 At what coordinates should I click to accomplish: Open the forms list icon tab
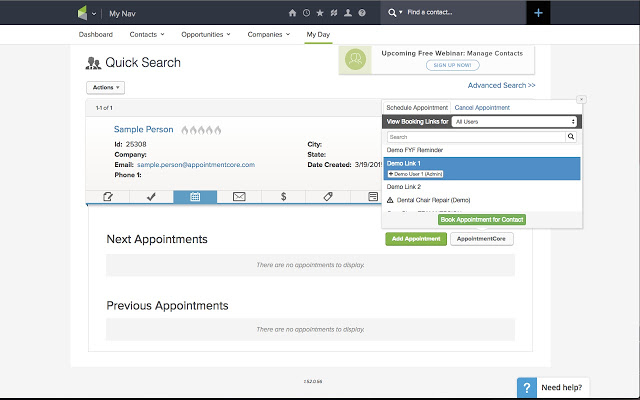point(373,197)
